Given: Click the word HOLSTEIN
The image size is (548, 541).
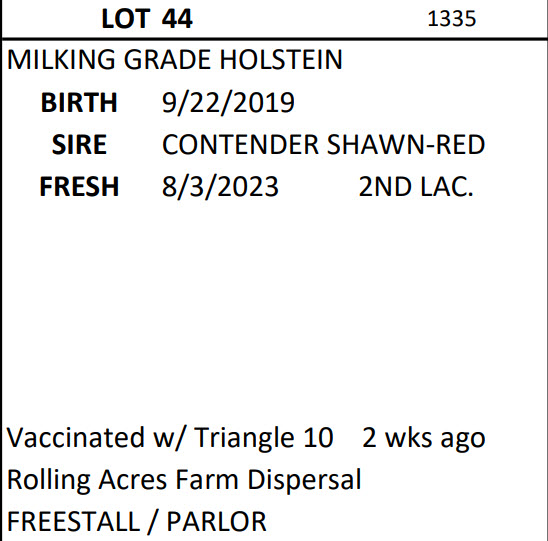Looking at the screenshot, I should click(x=281, y=60).
